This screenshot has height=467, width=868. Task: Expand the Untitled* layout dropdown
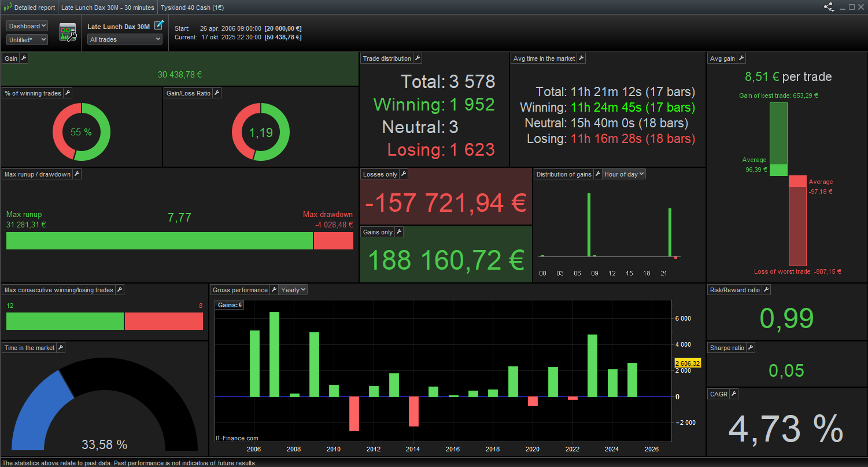[x=27, y=40]
